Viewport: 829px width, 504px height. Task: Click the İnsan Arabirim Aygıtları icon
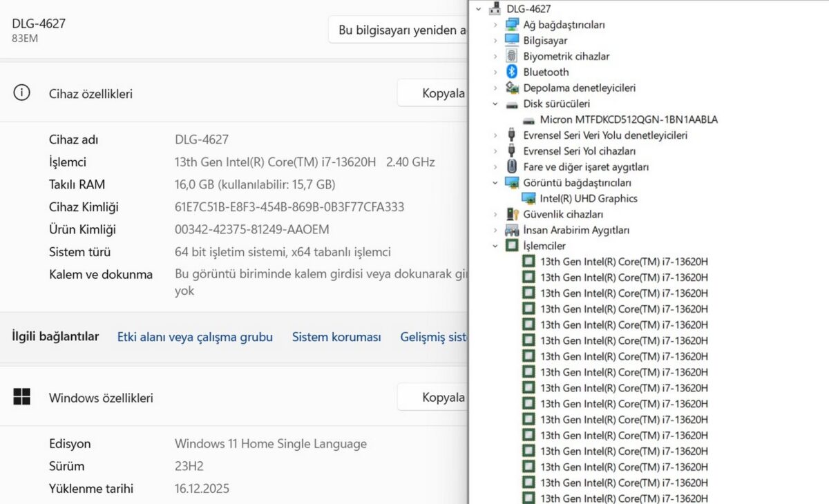(512, 231)
